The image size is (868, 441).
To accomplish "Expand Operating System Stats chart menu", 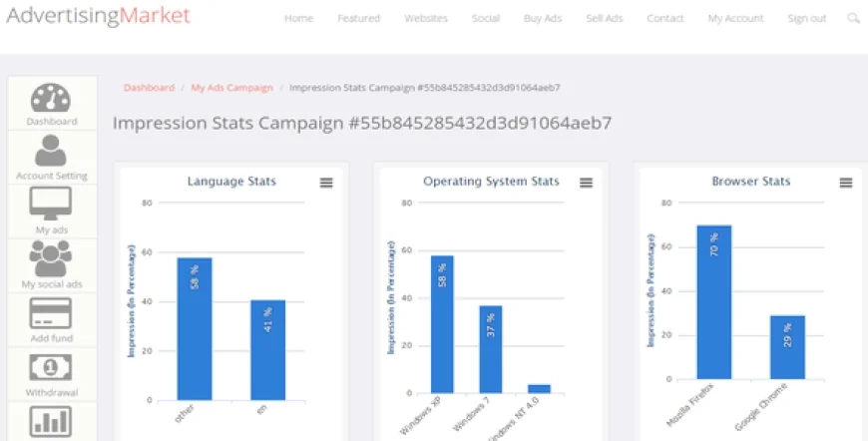I will [x=586, y=183].
